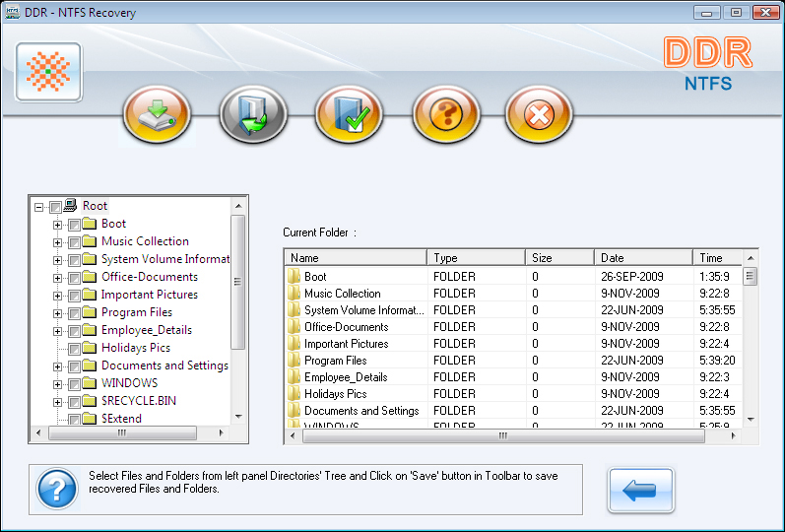
Task: Select WINDOWS label in the tree
Action: coord(129,383)
